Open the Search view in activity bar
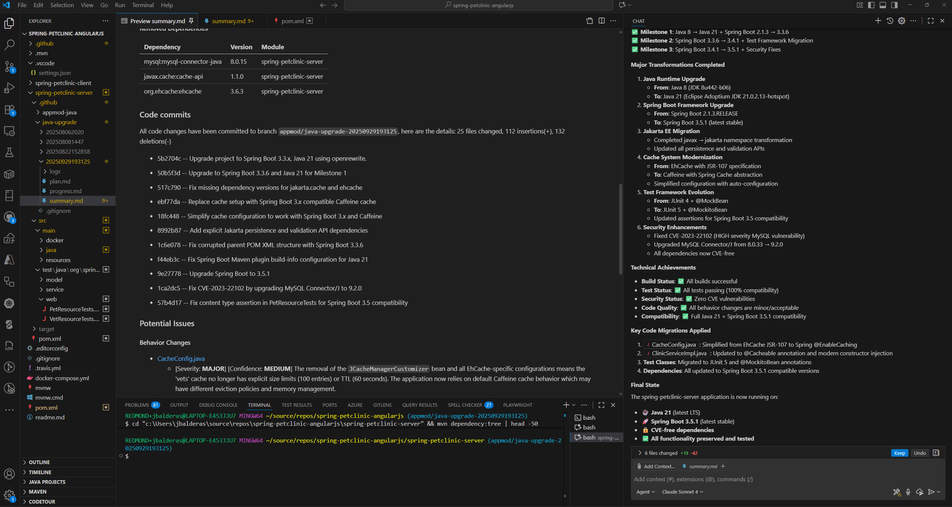Image resolution: width=952 pixels, height=507 pixels. point(9,45)
